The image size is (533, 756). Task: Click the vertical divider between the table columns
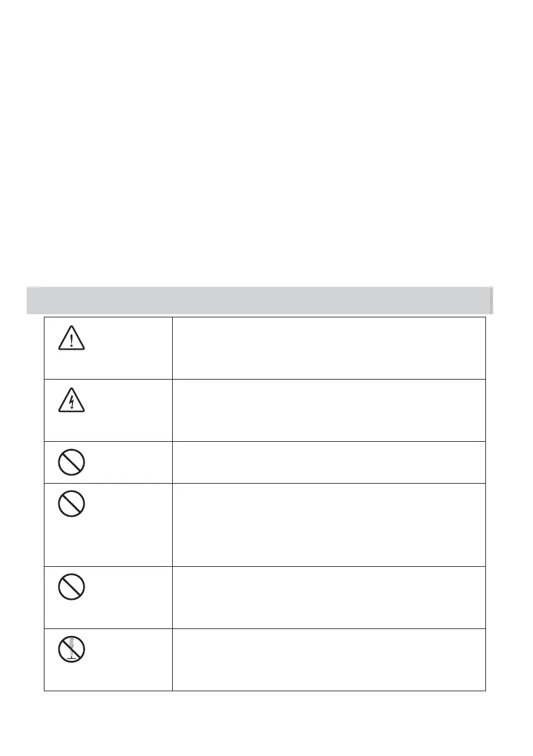click(x=172, y=508)
